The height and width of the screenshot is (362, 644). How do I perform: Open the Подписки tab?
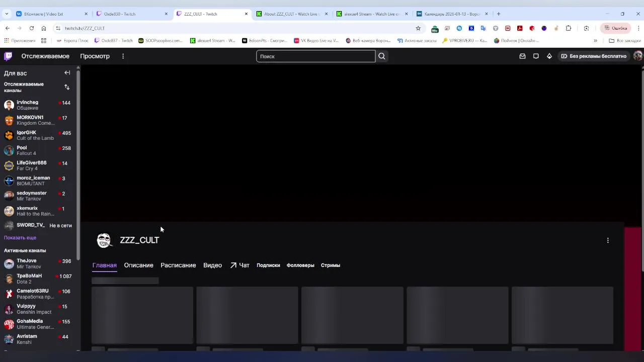coord(268,265)
